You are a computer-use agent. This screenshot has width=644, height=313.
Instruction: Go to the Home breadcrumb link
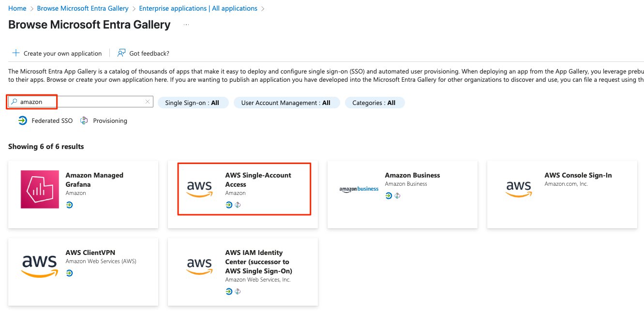coord(17,8)
